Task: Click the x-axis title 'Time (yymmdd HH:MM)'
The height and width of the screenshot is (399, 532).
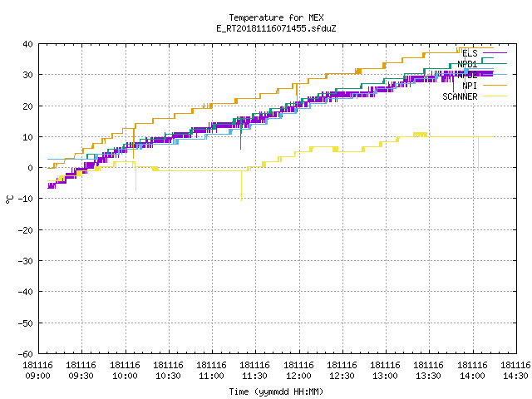Action: [276, 392]
